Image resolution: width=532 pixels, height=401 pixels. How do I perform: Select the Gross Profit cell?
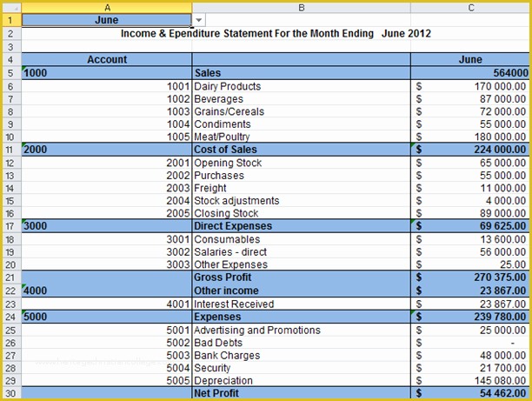[x=302, y=277]
